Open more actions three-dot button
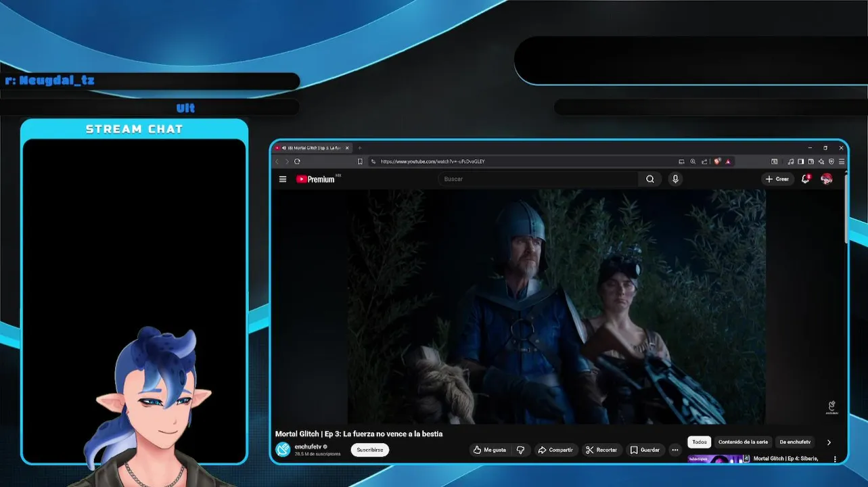868x487 pixels. [675, 450]
